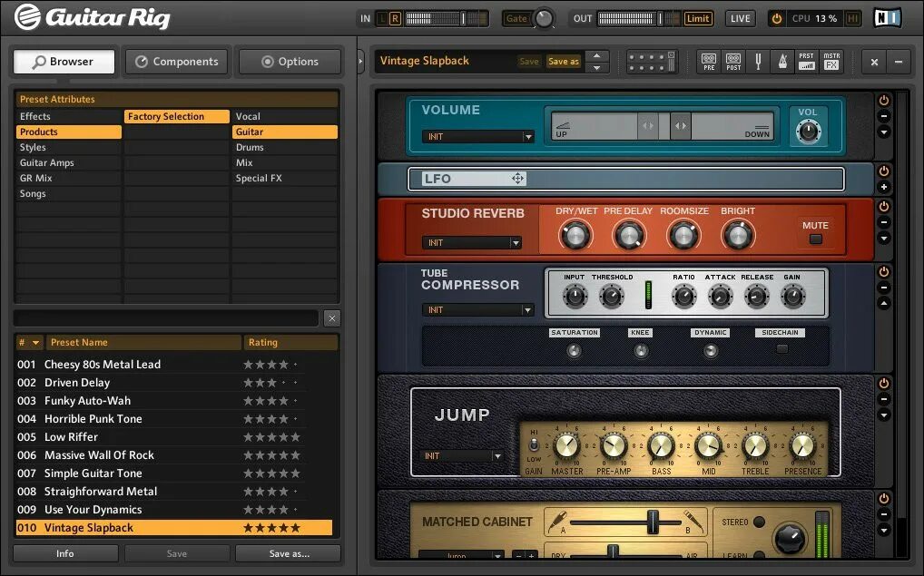Image resolution: width=924 pixels, height=576 pixels.
Task: Click the browser Save as... button
Action: [x=288, y=553]
